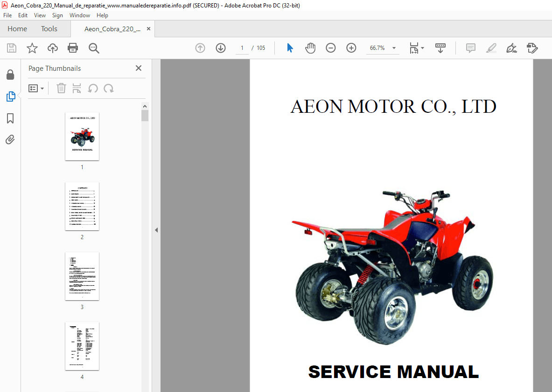The height and width of the screenshot is (392, 552).
Task: Open the thumbnail panel options dropdown
Action: (36, 88)
